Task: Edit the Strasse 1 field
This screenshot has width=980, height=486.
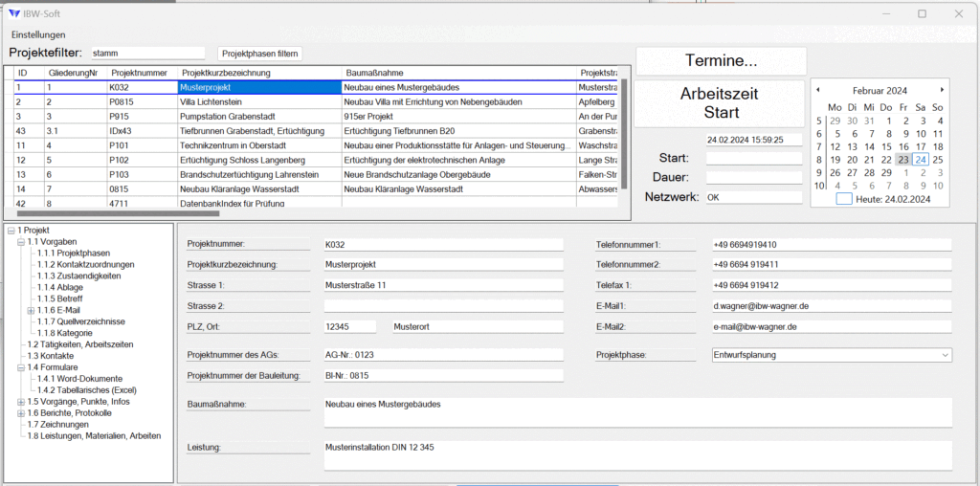Action: pyautogui.click(x=444, y=285)
